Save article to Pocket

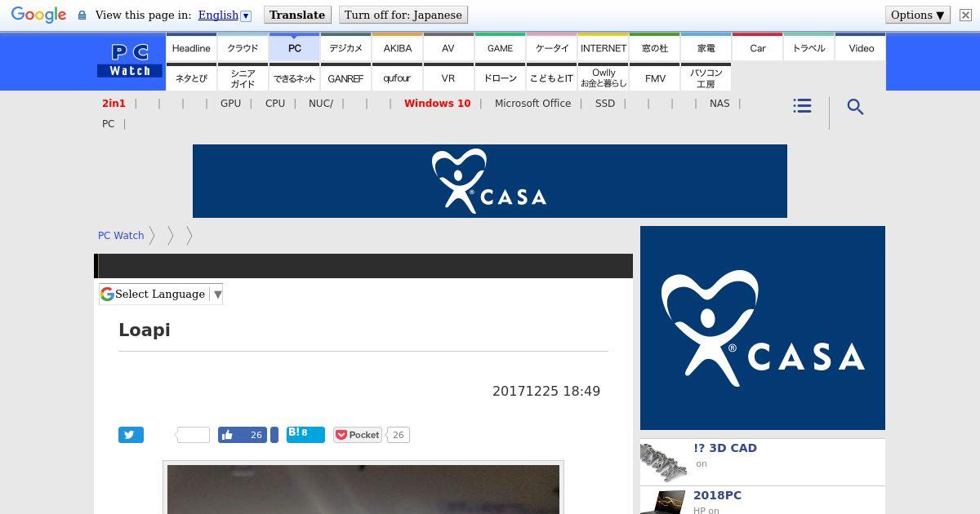point(358,435)
